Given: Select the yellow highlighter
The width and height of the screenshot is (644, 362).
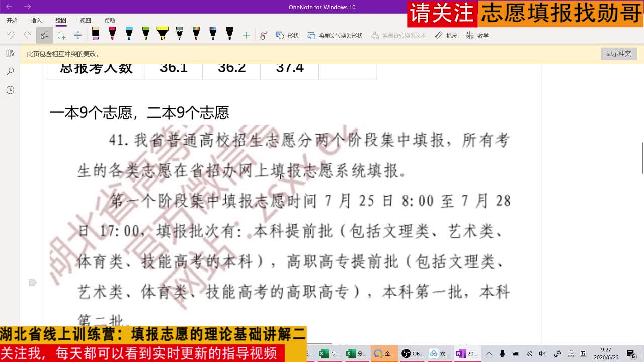Looking at the screenshot, I should pyautogui.click(x=163, y=34).
